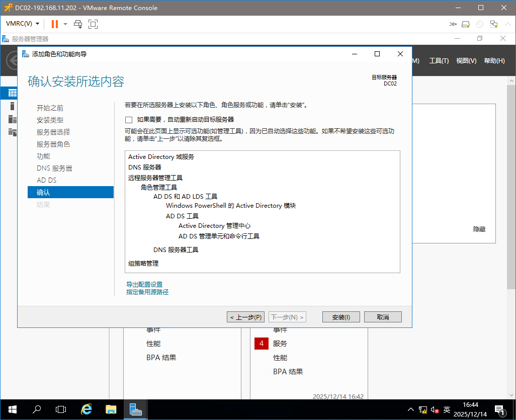Click muted volume tray icon
The image size is (516, 420).
pyautogui.click(x=435, y=410)
